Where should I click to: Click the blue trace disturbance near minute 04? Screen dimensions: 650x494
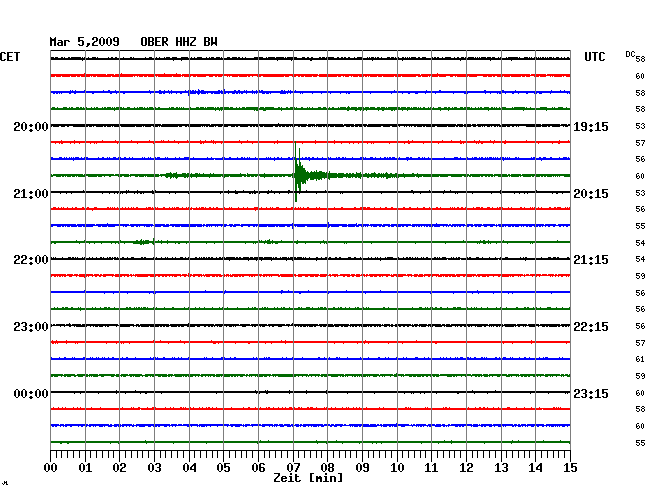coord(196,92)
